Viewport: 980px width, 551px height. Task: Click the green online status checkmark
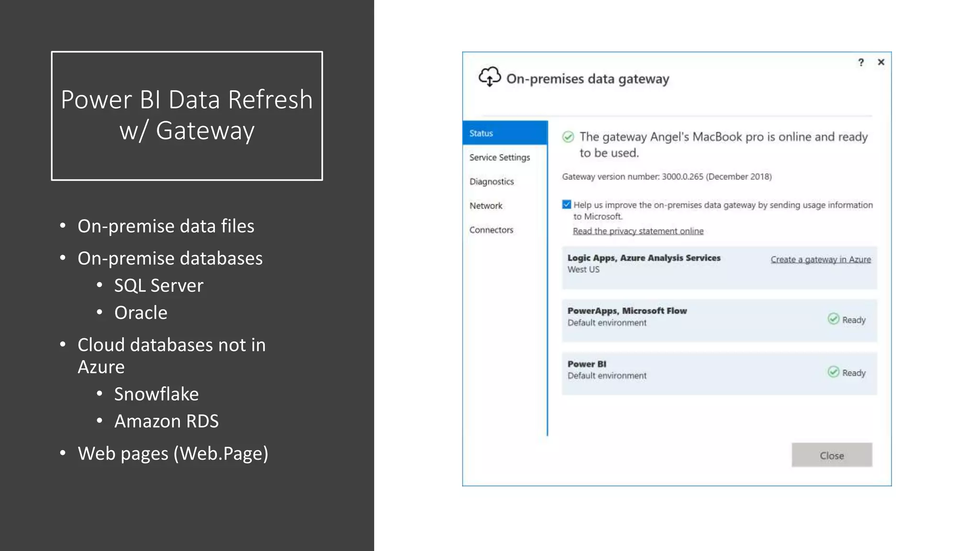568,137
